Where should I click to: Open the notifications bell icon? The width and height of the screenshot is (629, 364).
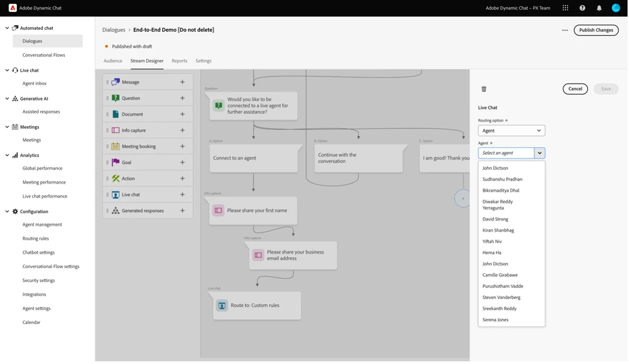coord(599,8)
